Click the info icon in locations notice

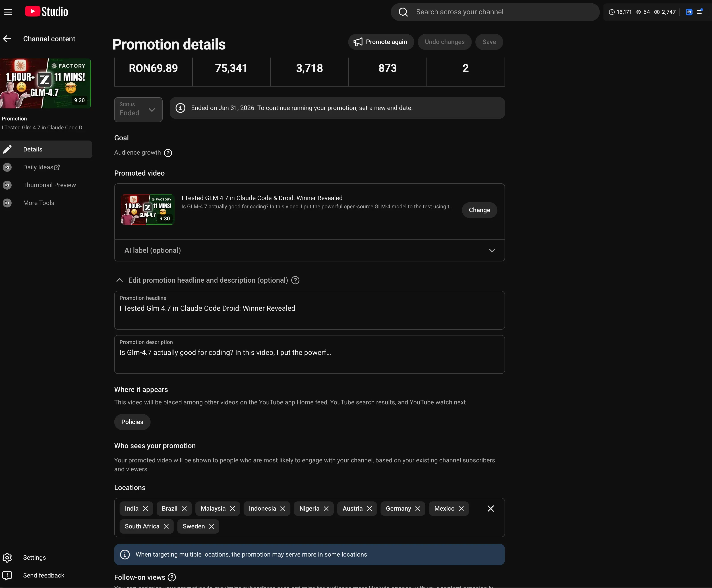[125, 555]
